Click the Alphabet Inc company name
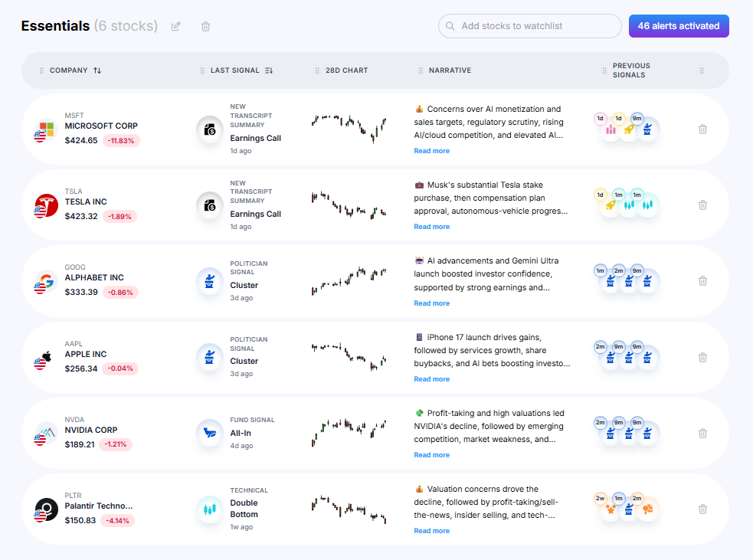Viewport: 753px width, 560px height. (x=94, y=277)
